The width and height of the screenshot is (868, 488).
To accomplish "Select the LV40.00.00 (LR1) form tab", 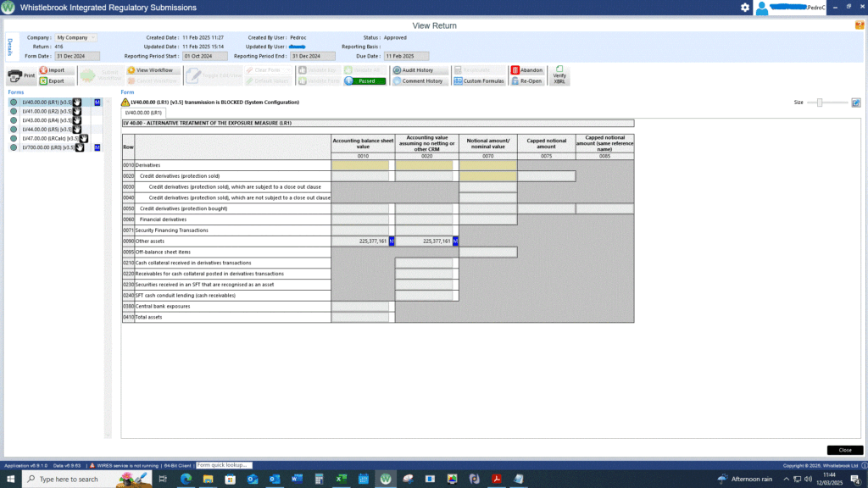I will point(137,112).
